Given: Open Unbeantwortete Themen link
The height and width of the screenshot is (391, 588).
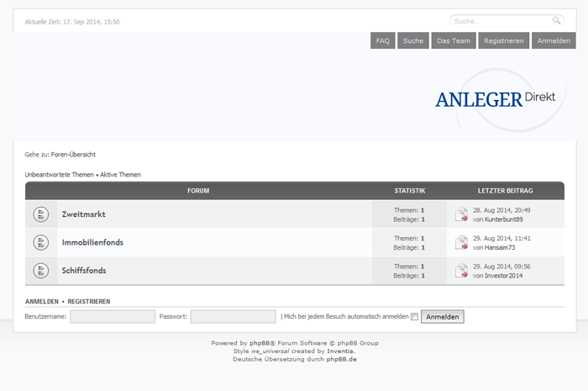Looking at the screenshot, I should [60, 175].
